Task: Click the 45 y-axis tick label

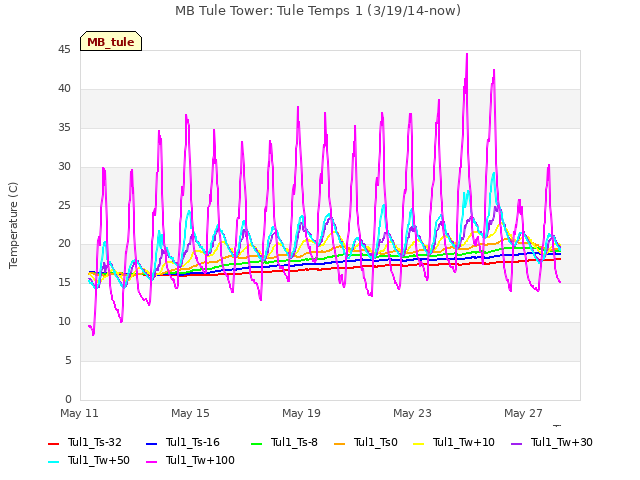Action: tap(64, 50)
